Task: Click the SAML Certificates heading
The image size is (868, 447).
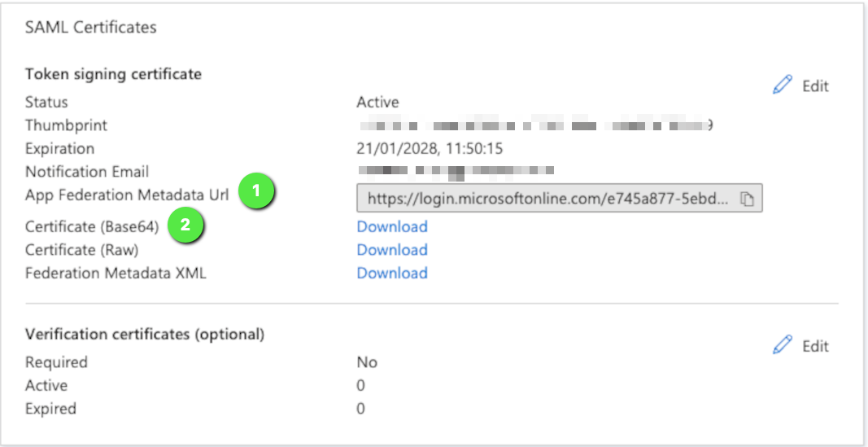Action: tap(91, 27)
